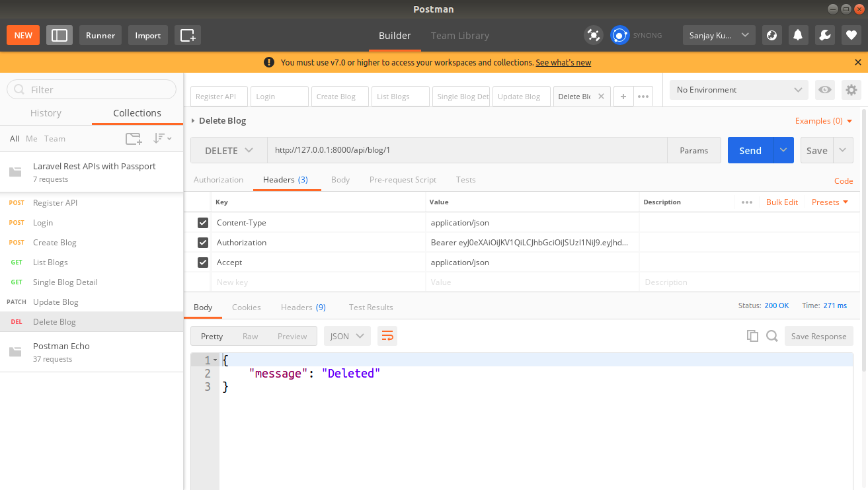Viewport: 868px width, 490px height.
Task: Open a new window icon
Action: point(188,35)
